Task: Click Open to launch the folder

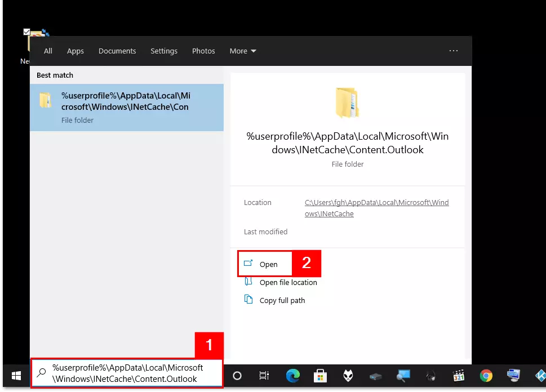Action: (x=268, y=264)
